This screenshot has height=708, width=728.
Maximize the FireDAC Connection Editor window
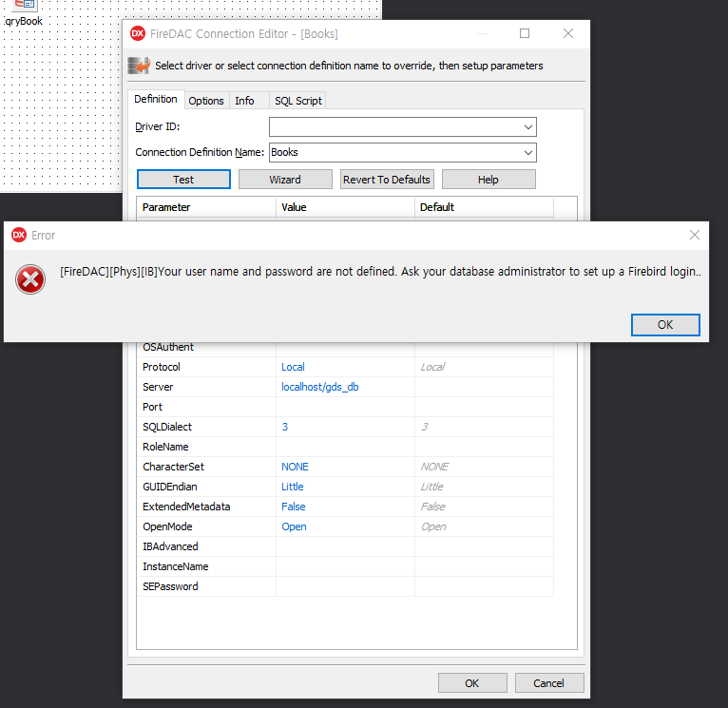pos(525,33)
